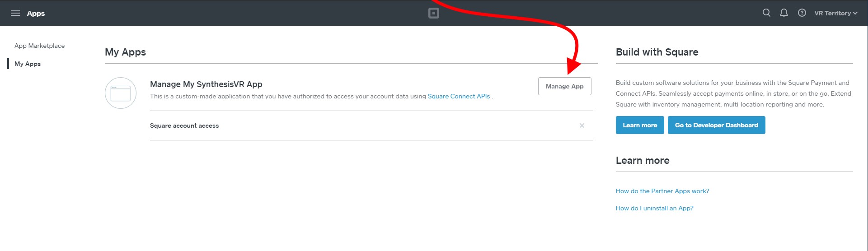This screenshot has width=868, height=251.
Task: Select My Apps in sidebar
Action: click(28, 64)
